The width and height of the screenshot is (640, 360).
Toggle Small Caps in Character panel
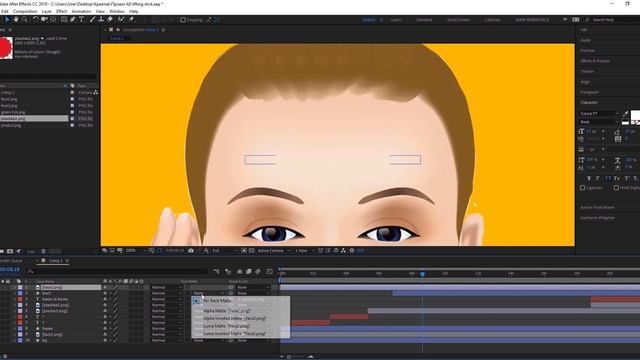pyautogui.click(x=617, y=178)
